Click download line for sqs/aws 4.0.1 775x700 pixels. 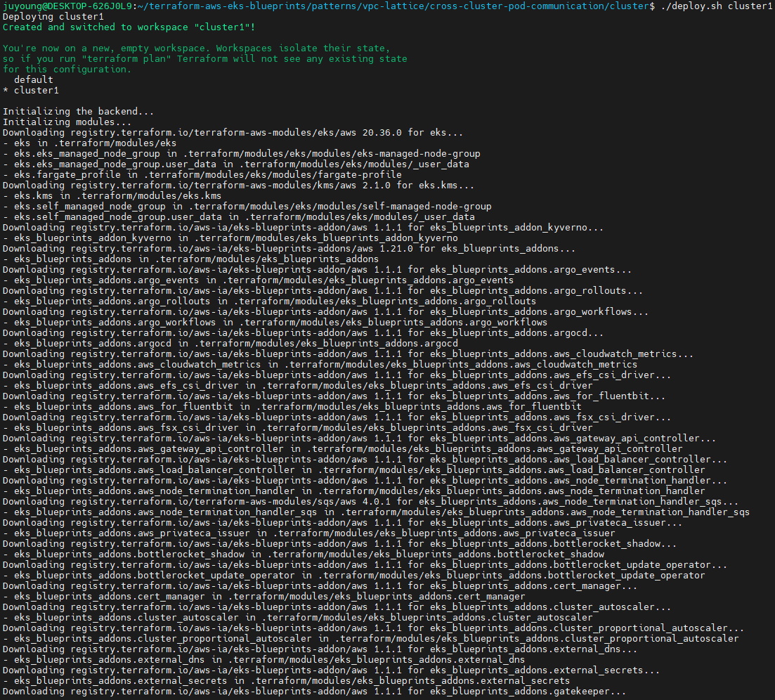pyautogui.click(x=371, y=501)
